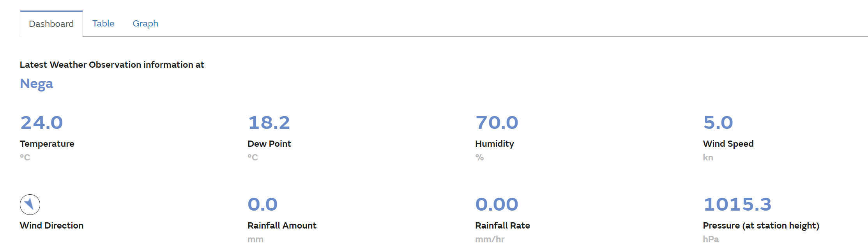This screenshot has width=868, height=248.
Task: Click the 1015.3 pressure reading
Action: click(x=737, y=204)
